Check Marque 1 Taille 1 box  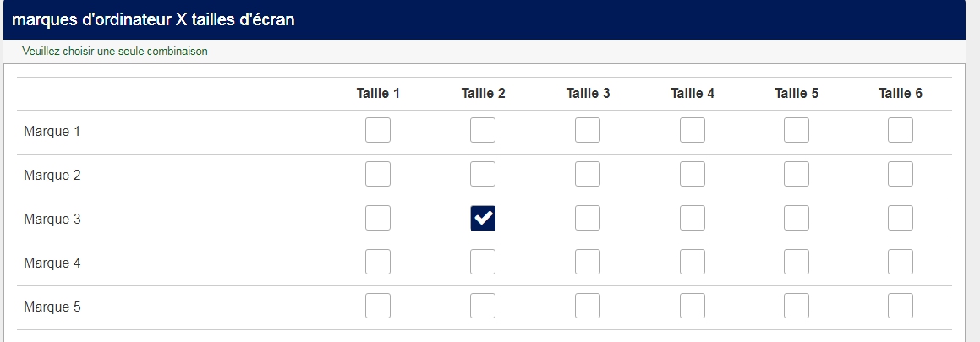[x=378, y=131]
